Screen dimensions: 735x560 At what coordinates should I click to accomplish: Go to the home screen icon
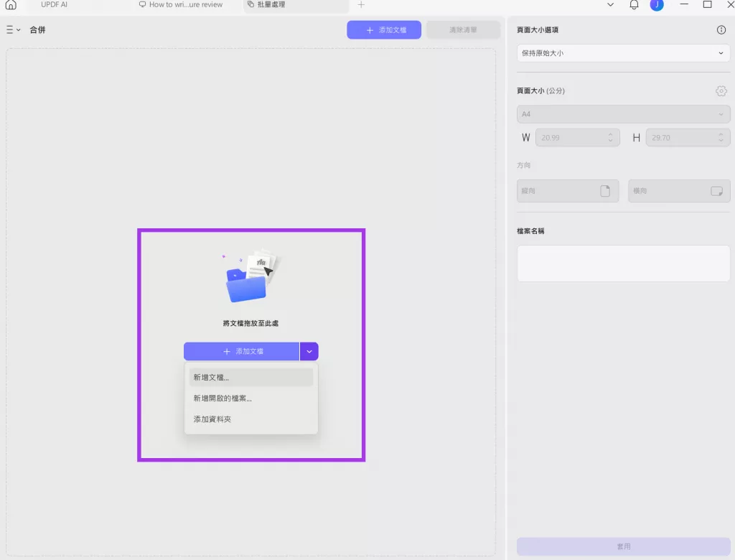click(x=11, y=5)
